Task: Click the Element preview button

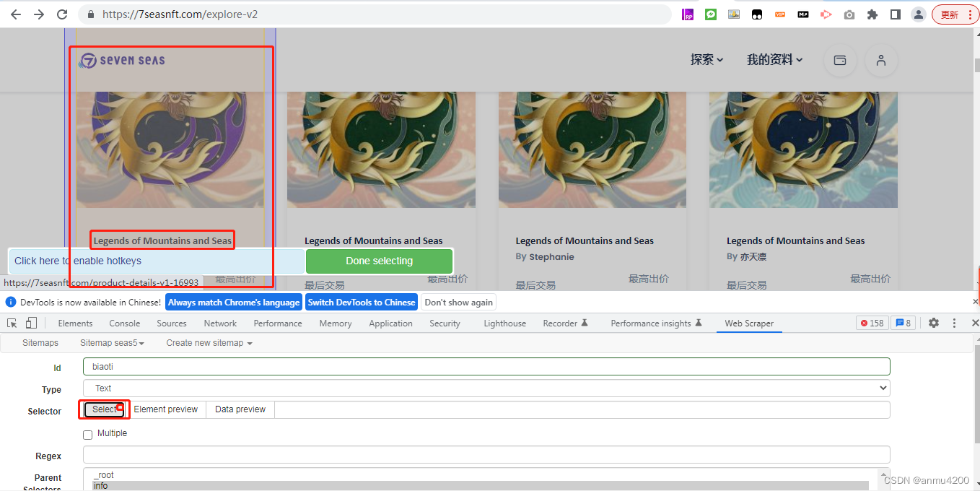Action: 165,409
